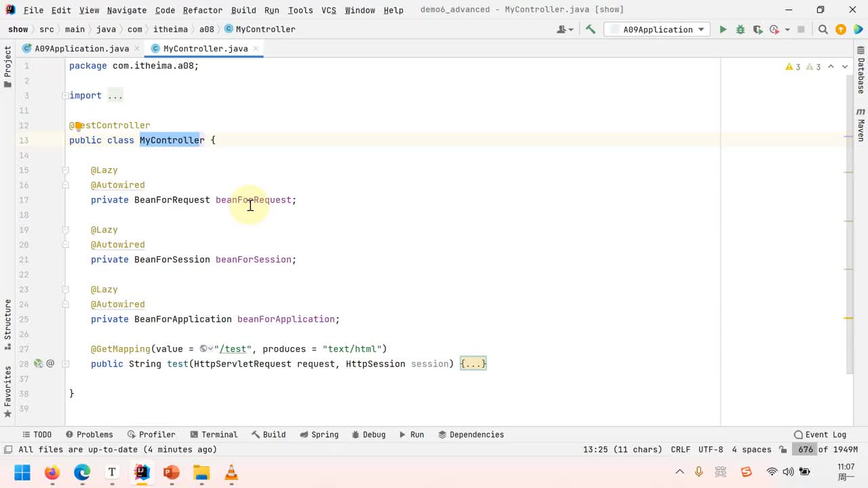Start debugging with the bug icon

tap(741, 29)
